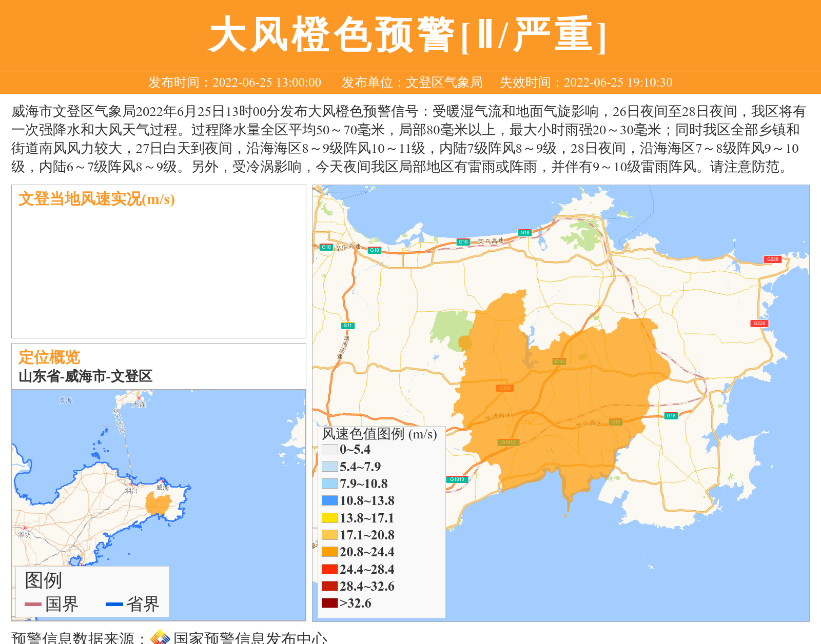Click the G1813 shield inside the orange area
The width and height of the screenshot is (821, 644).
tap(508, 442)
